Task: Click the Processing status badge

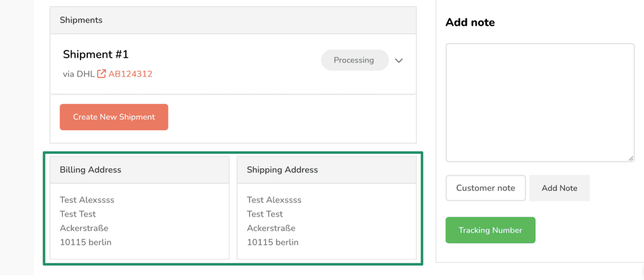Action: tap(354, 60)
